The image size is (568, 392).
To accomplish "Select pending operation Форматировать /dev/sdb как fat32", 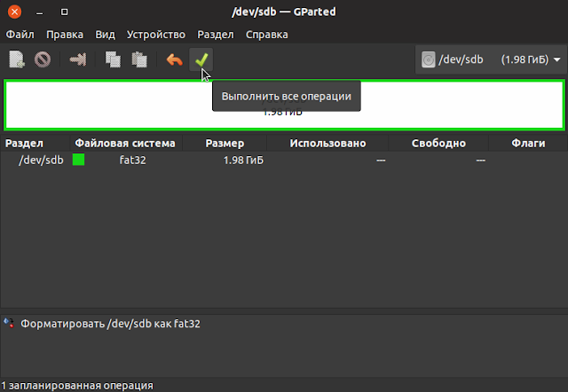I will (110, 324).
